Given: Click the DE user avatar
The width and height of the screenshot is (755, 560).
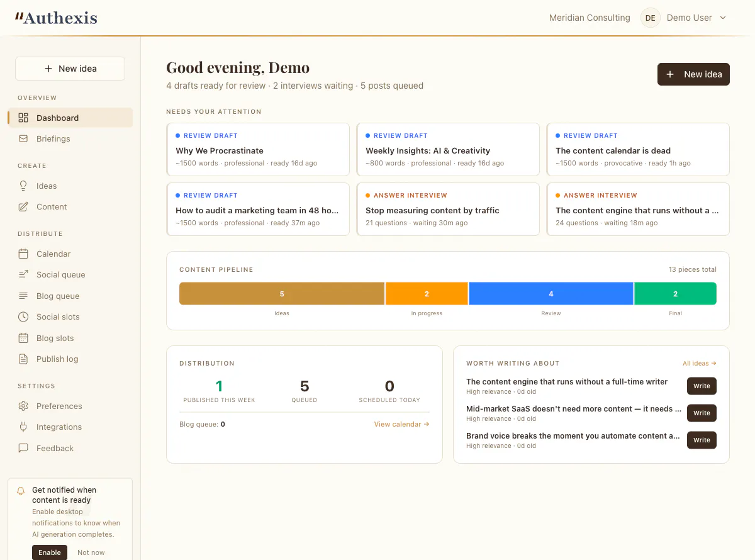Looking at the screenshot, I should coord(650,18).
